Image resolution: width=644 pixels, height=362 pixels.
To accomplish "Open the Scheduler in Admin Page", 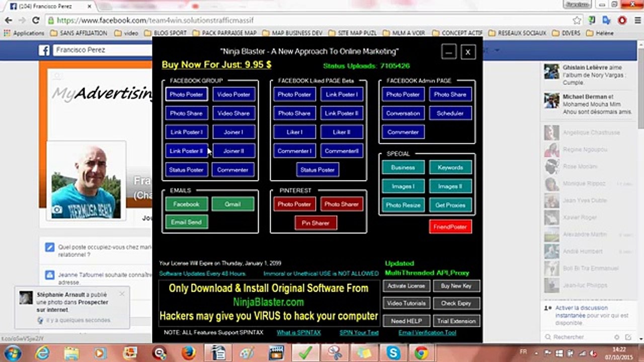I will pos(450,113).
